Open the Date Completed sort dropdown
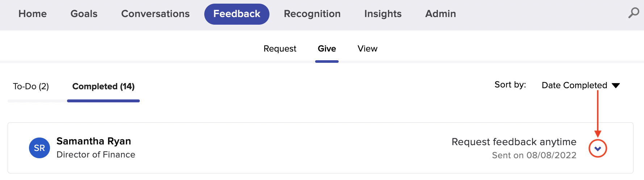 click(574, 85)
